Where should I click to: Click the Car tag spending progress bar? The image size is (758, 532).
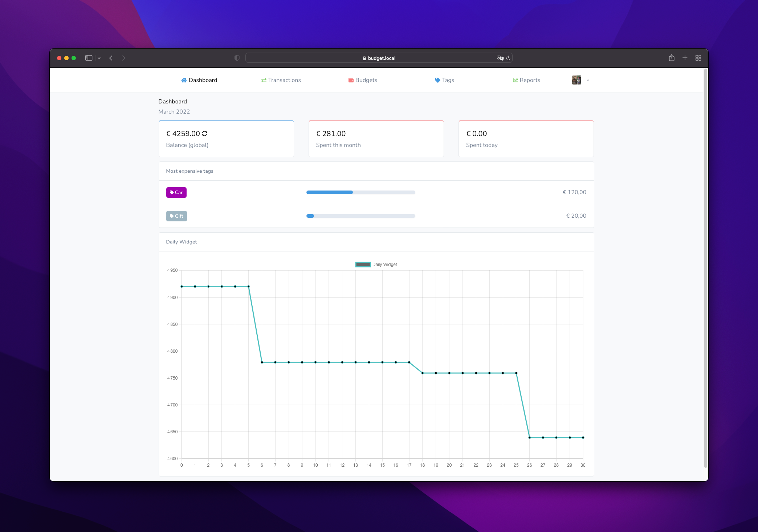click(x=360, y=192)
